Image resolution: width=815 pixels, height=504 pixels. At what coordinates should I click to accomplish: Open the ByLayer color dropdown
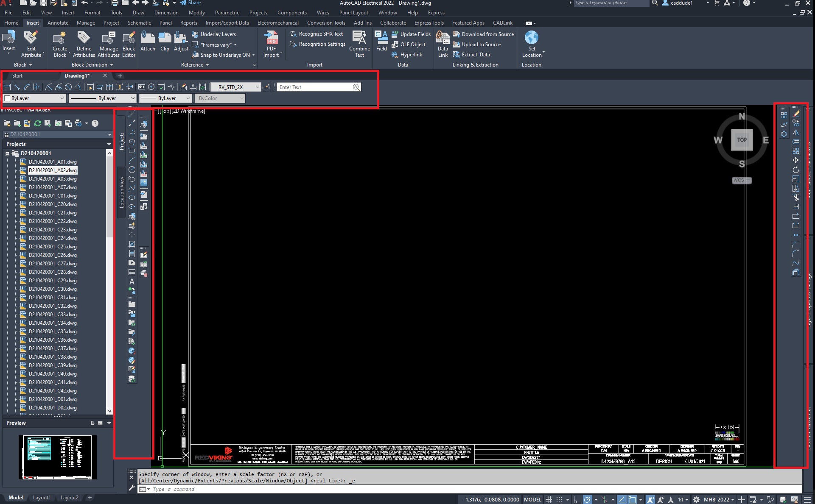click(x=62, y=98)
